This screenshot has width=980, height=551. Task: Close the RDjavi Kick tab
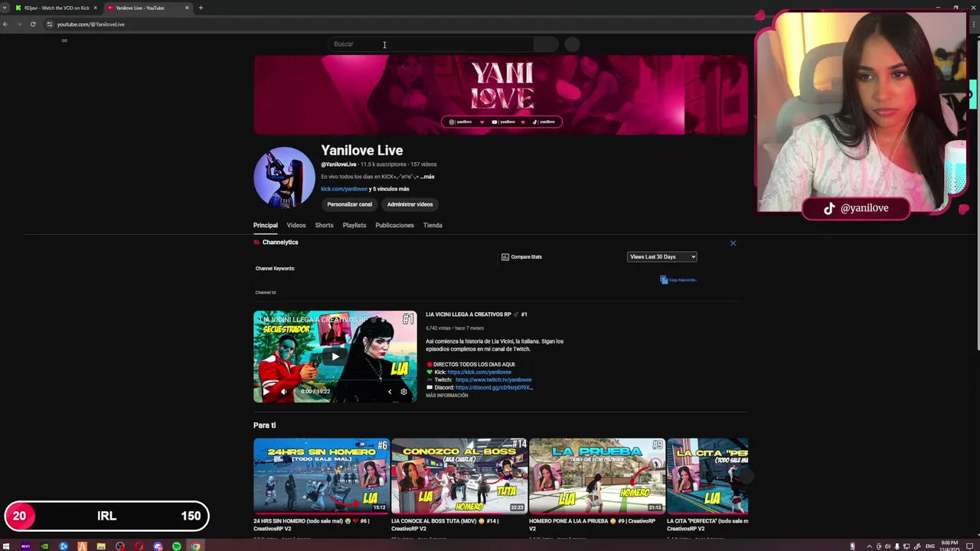point(95,8)
